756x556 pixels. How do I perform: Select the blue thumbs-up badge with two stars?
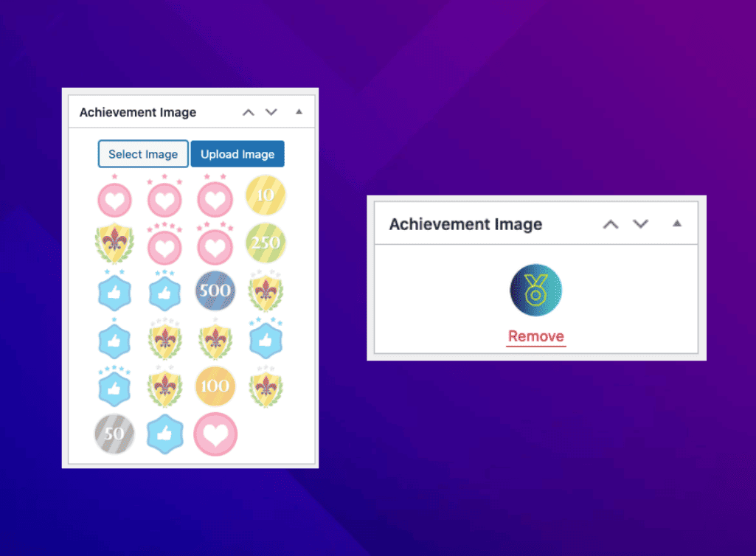[x=114, y=291]
